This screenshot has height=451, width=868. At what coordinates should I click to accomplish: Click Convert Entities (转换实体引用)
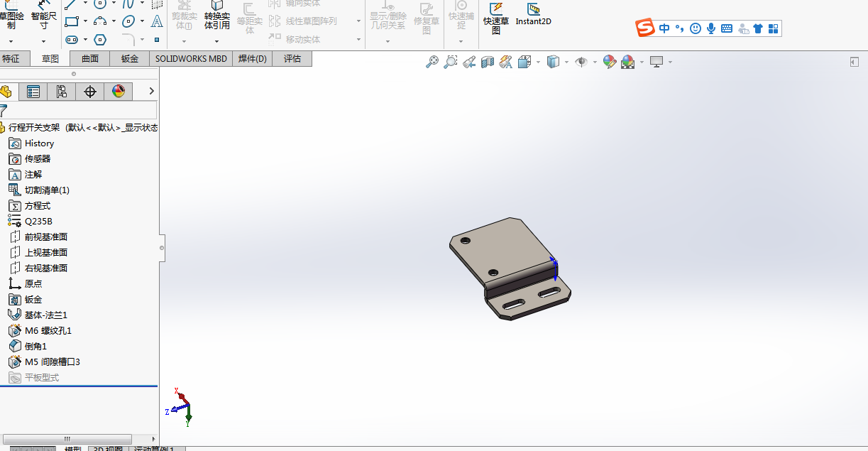click(216, 15)
